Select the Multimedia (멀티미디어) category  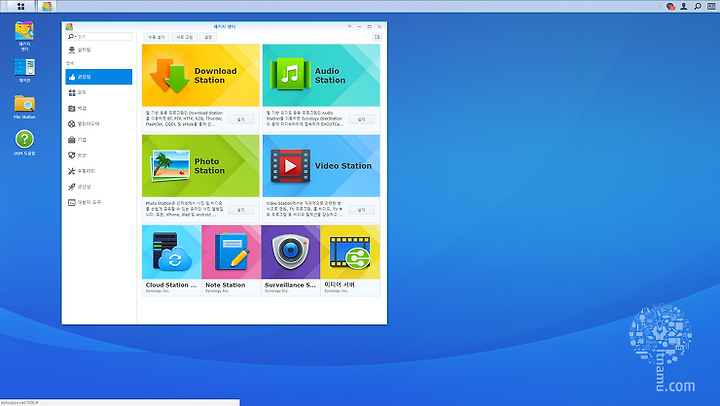coord(99,124)
